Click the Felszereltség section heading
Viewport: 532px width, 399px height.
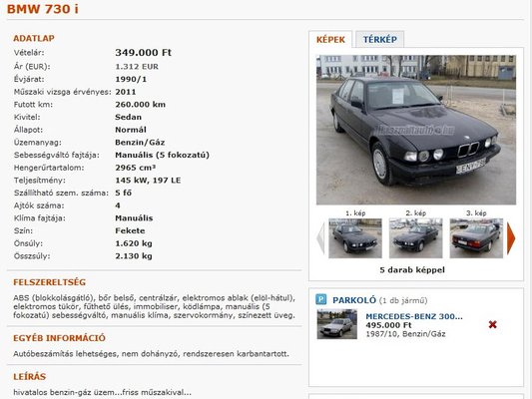pyautogui.click(x=50, y=282)
